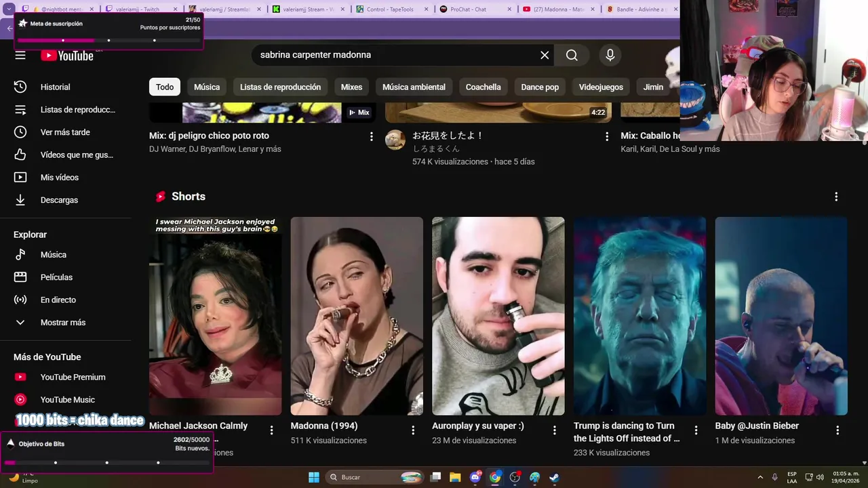Open Task View on taskbar
The image size is (868, 488).
pyautogui.click(x=436, y=477)
